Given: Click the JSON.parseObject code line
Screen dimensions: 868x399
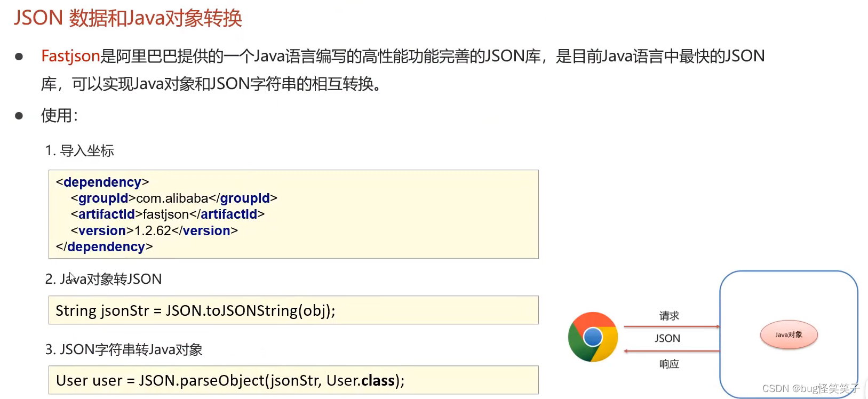Looking at the screenshot, I should [230, 380].
